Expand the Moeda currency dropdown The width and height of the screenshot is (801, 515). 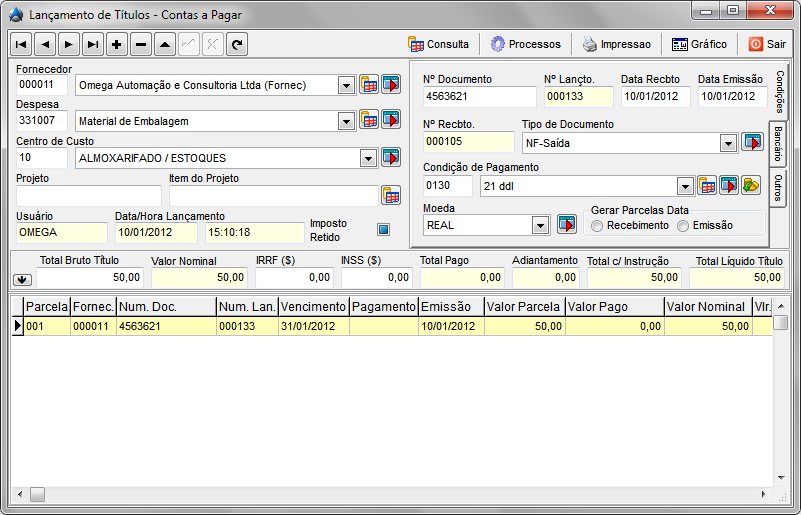[x=540, y=225]
